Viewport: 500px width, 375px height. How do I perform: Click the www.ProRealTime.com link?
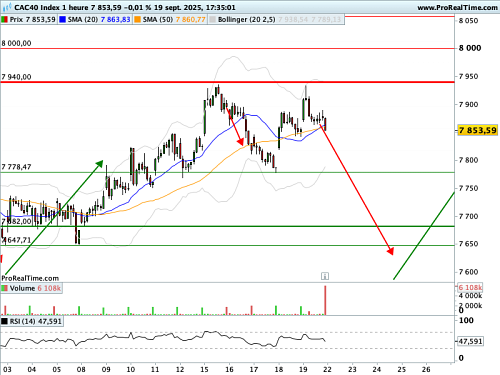tap(457, 8)
